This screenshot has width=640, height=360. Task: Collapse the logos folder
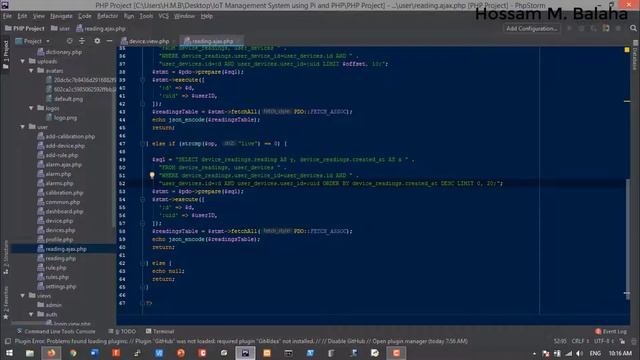pyautogui.click(x=31, y=108)
